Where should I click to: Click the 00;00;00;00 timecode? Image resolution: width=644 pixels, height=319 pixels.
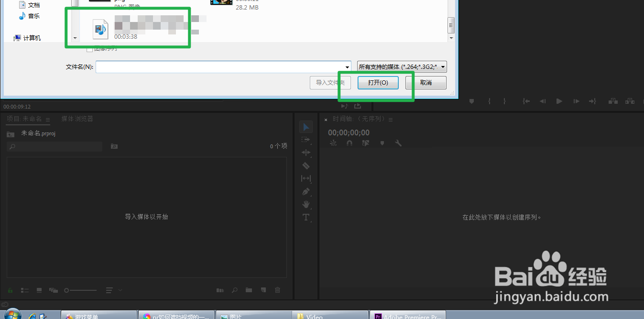349,132
